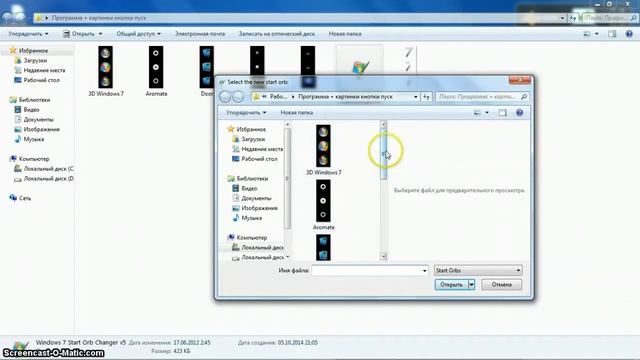Go back using the dialog's back arrow
640x360 pixels.
coord(225,96)
